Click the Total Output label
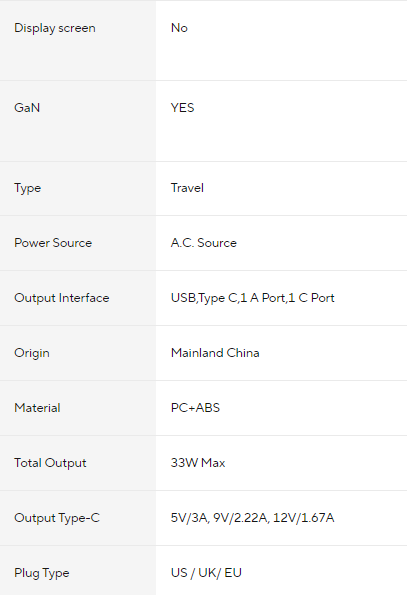407x595 pixels. coord(50,463)
